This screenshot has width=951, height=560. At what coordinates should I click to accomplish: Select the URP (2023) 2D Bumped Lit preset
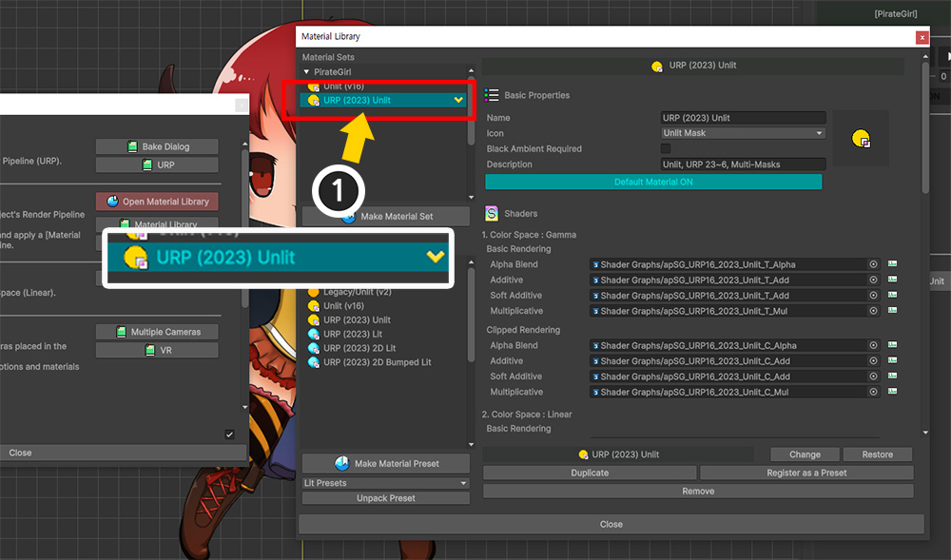tap(378, 362)
